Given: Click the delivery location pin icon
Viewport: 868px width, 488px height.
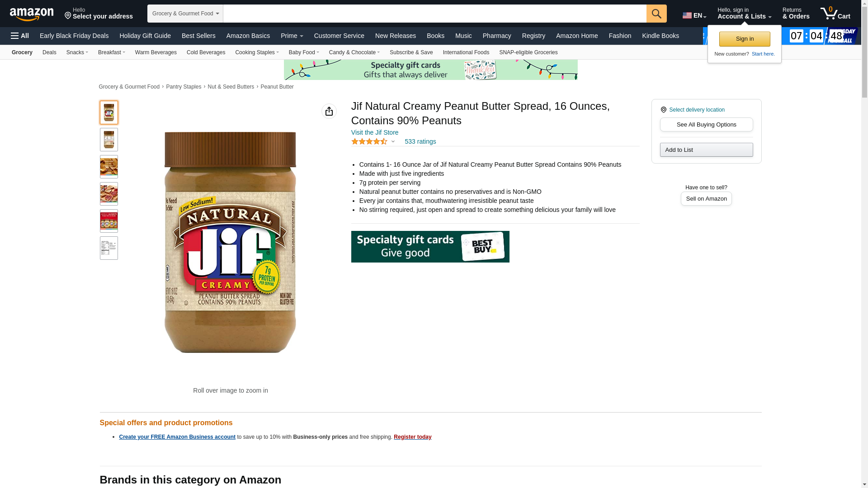Looking at the screenshot, I should tap(664, 110).
